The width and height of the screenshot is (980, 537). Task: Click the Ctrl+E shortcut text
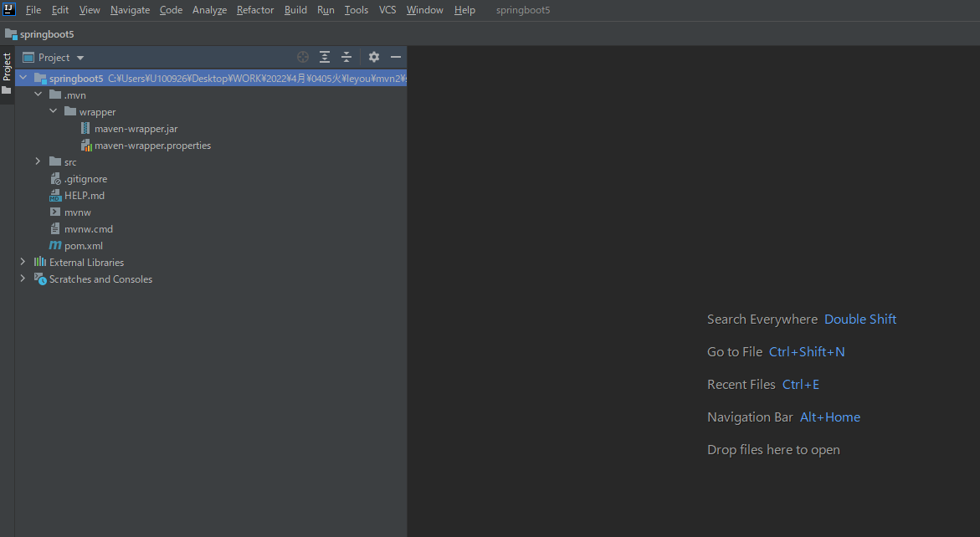[801, 385]
